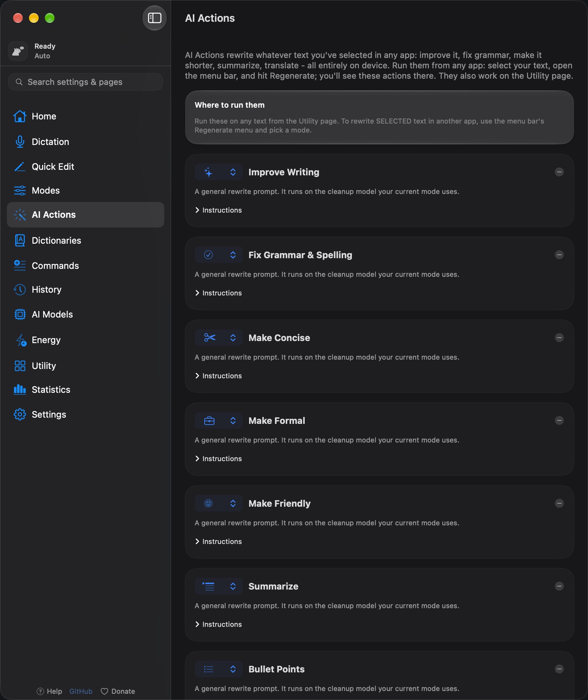588x700 pixels.
Task: Expand Instructions under Summarize
Action: point(218,624)
